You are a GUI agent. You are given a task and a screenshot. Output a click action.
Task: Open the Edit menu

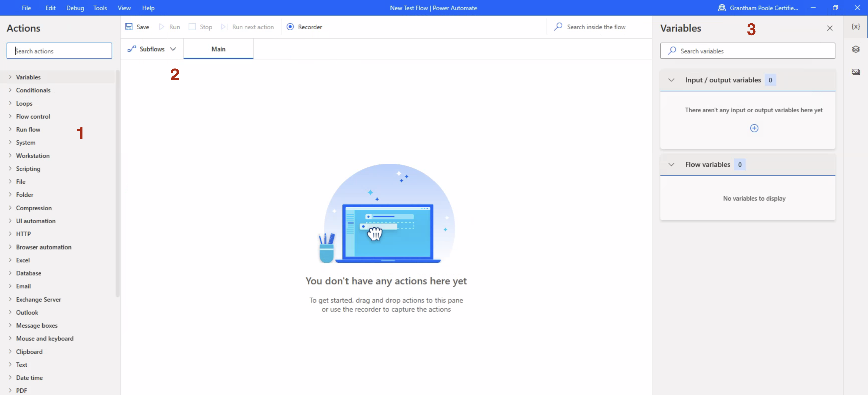[51, 8]
